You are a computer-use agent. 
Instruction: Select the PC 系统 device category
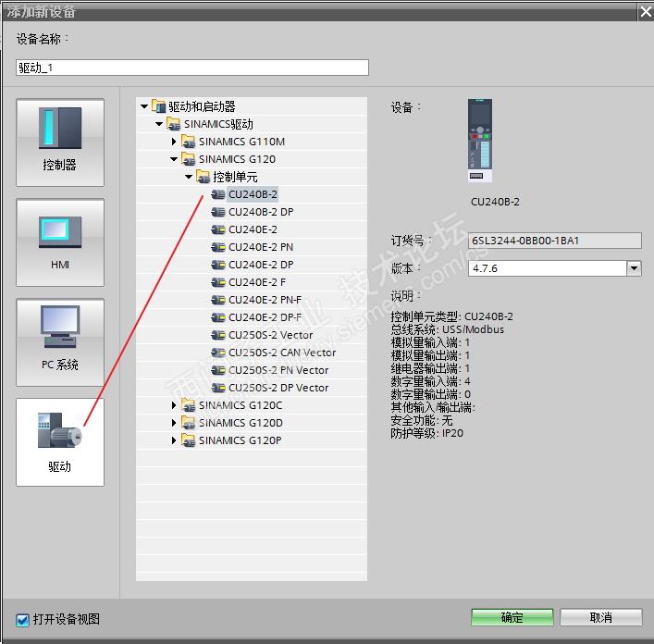[60, 342]
